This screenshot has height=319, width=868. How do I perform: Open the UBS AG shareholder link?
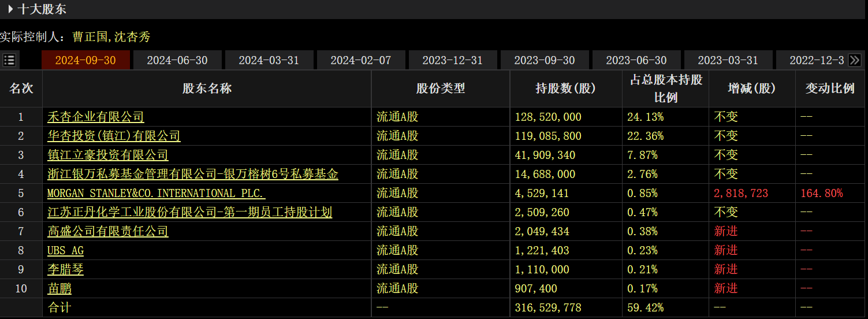click(65, 251)
